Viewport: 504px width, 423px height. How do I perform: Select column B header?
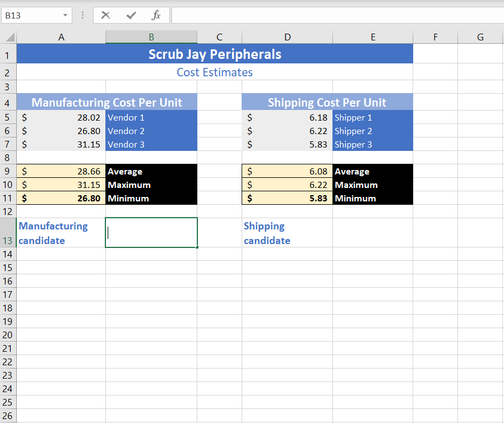click(x=151, y=37)
